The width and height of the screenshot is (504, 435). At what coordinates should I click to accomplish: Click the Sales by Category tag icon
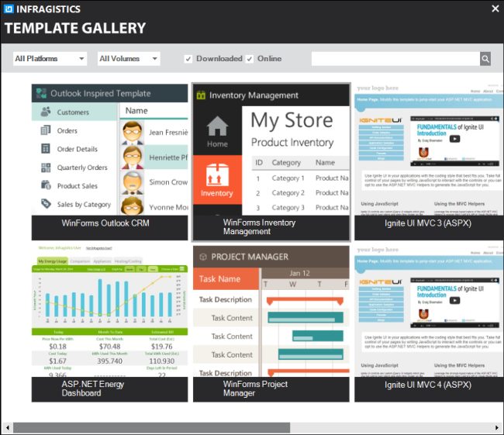tap(46, 203)
